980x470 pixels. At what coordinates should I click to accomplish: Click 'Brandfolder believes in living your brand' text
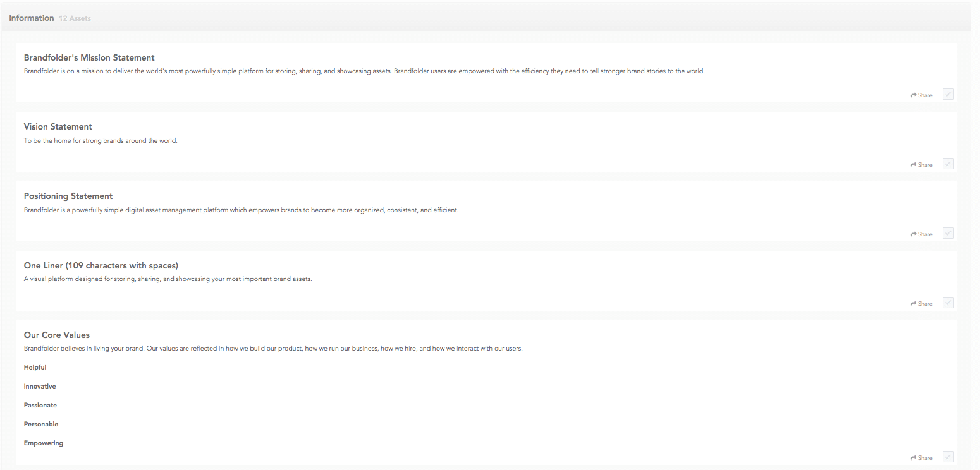pos(273,349)
